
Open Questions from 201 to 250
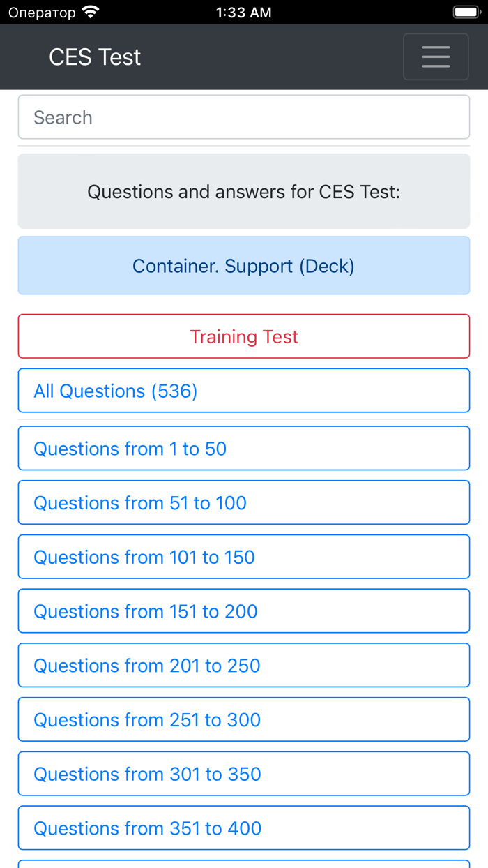point(243,665)
